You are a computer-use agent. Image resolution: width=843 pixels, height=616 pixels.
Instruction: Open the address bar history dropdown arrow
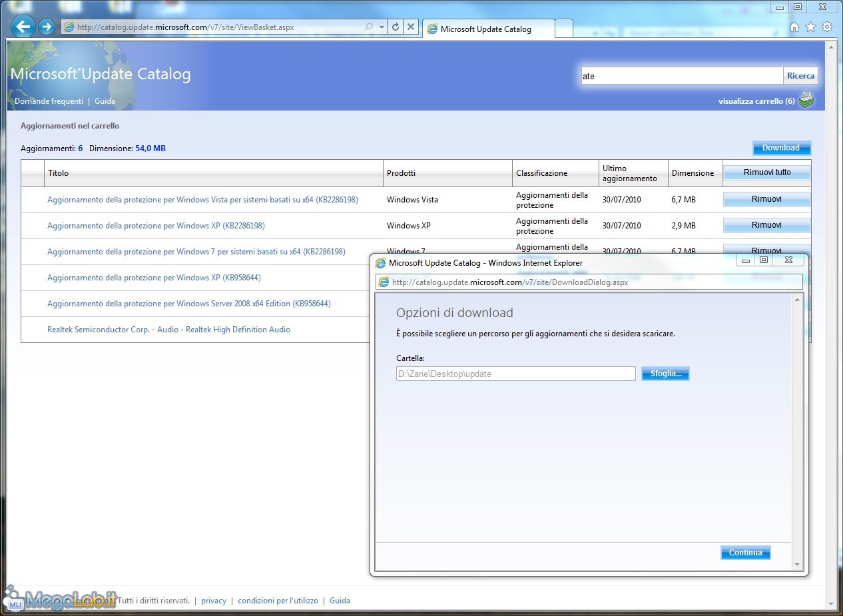click(x=382, y=27)
